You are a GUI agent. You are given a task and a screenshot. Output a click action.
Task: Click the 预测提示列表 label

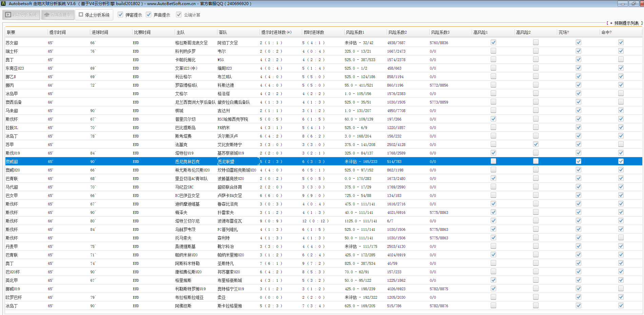click(626, 23)
